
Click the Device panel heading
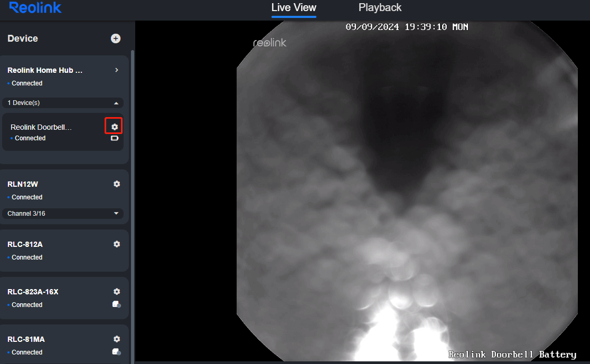coord(23,39)
